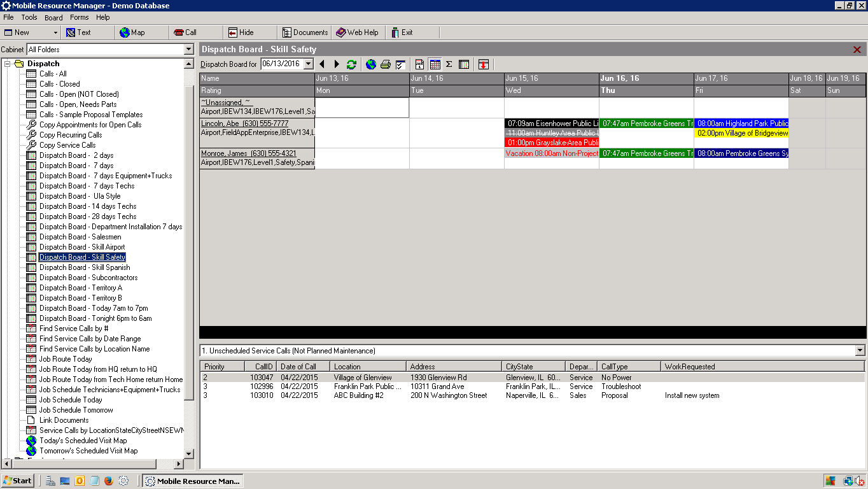Click the red down-arrow icon
The image size is (868, 489).
[484, 64]
